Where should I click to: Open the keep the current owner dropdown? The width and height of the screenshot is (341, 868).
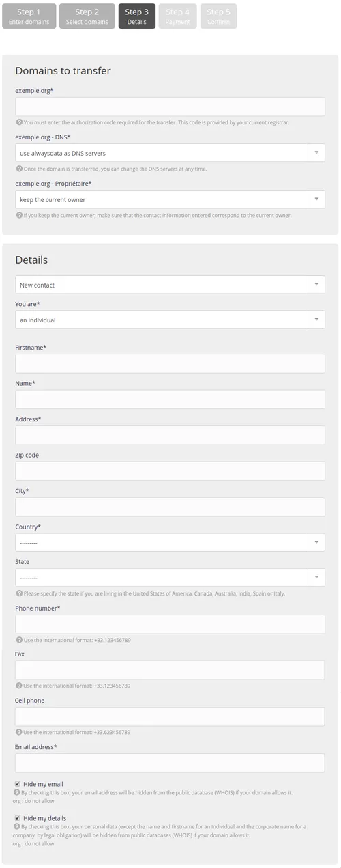[170, 199]
